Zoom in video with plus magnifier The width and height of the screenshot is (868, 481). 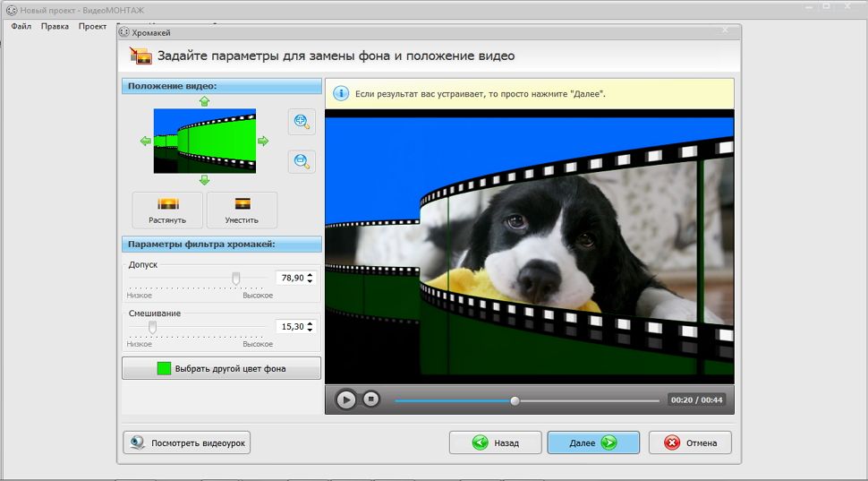(302, 122)
